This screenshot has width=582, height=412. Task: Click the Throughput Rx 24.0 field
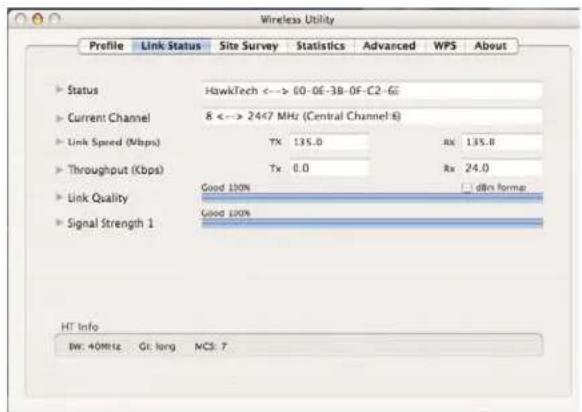click(x=501, y=168)
